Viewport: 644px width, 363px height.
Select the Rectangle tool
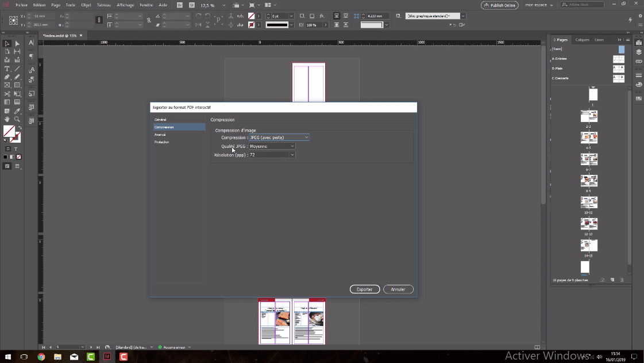17,85
